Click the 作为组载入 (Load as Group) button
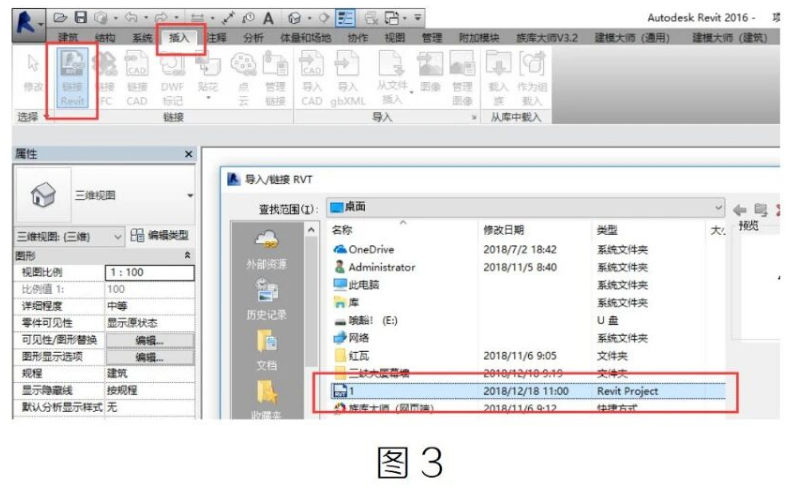Image resolution: width=797 pixels, height=492 pixels. tap(532, 78)
